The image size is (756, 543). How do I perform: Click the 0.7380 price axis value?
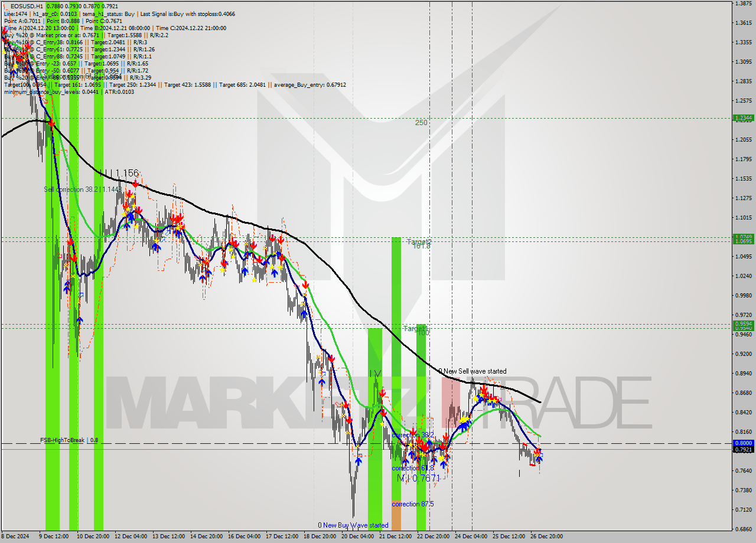[743, 490]
